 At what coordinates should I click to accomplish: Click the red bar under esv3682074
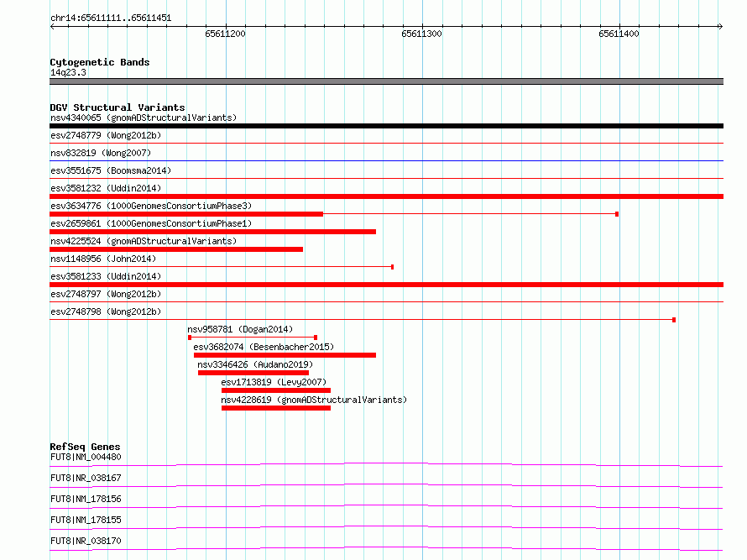coord(285,355)
